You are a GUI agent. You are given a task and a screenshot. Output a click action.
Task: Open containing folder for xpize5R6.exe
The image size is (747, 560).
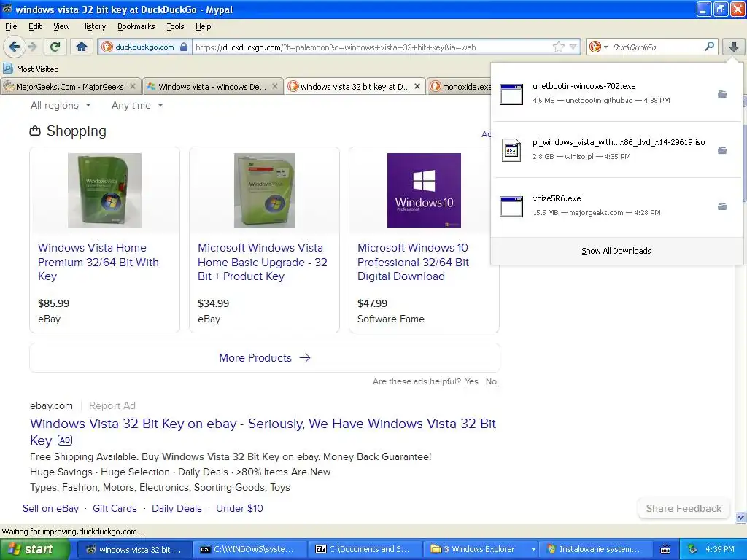(x=722, y=206)
